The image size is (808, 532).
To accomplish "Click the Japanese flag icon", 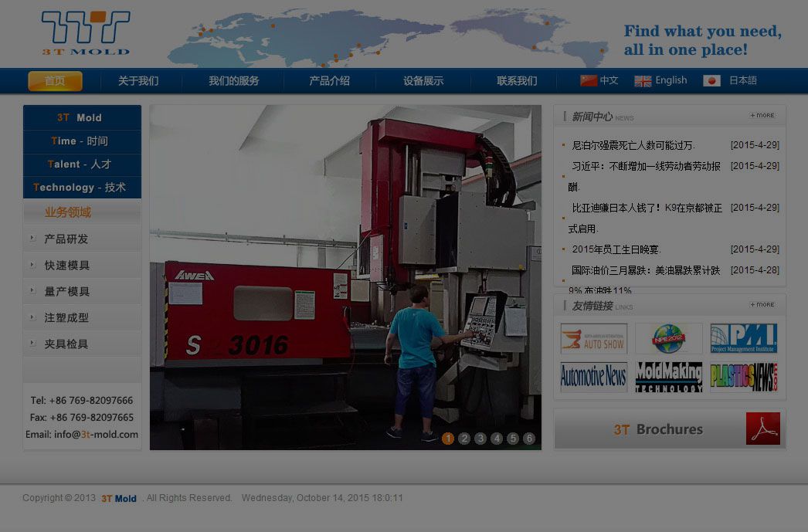I will [711, 81].
